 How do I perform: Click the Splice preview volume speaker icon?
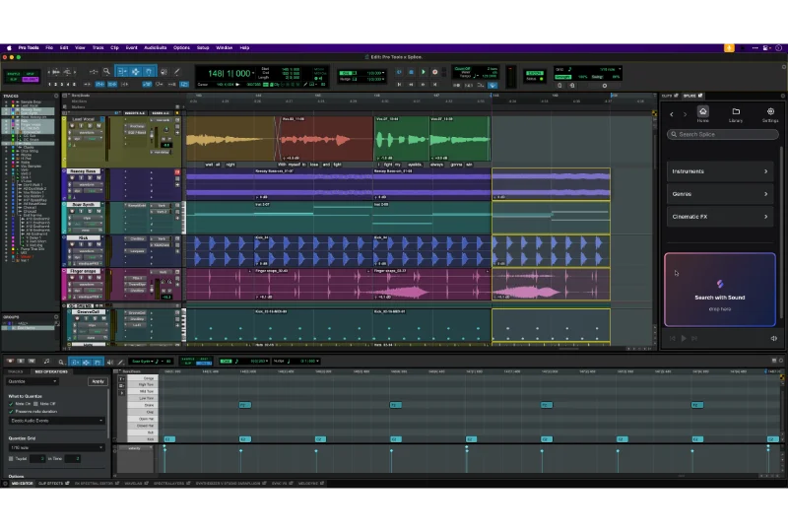[x=774, y=338]
